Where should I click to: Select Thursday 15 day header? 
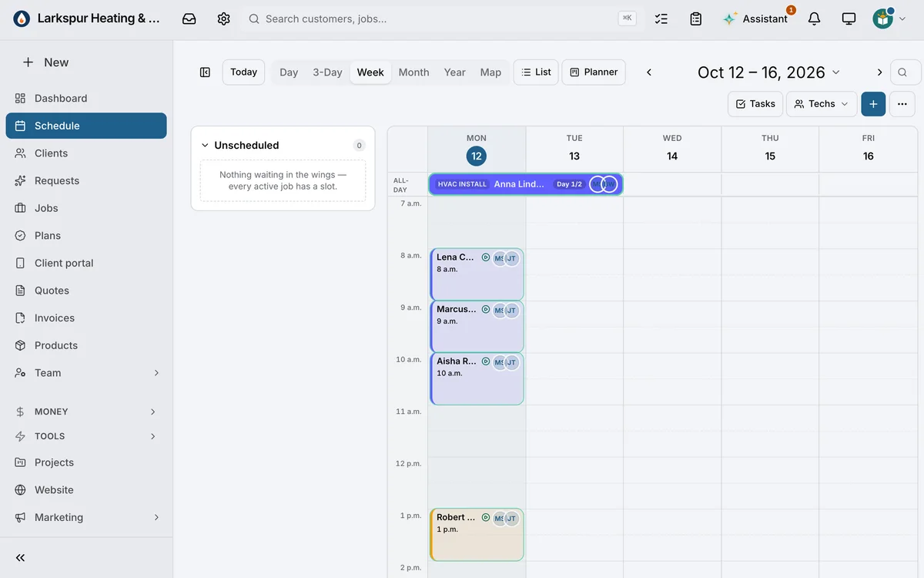770,149
